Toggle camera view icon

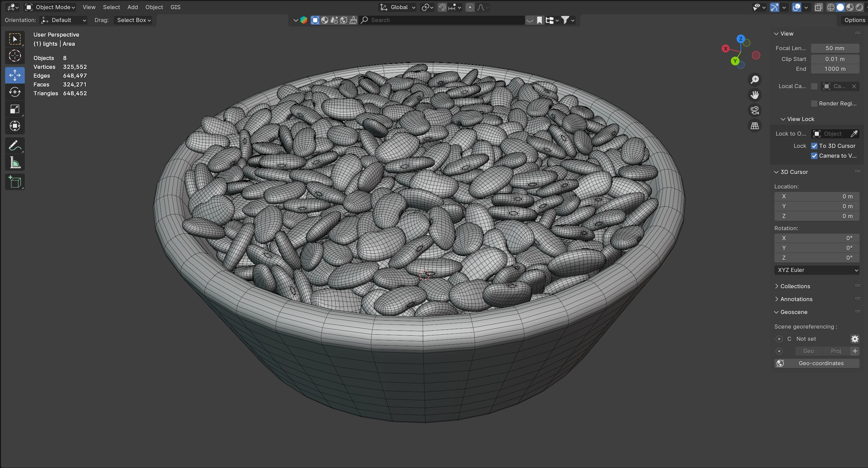(x=754, y=110)
